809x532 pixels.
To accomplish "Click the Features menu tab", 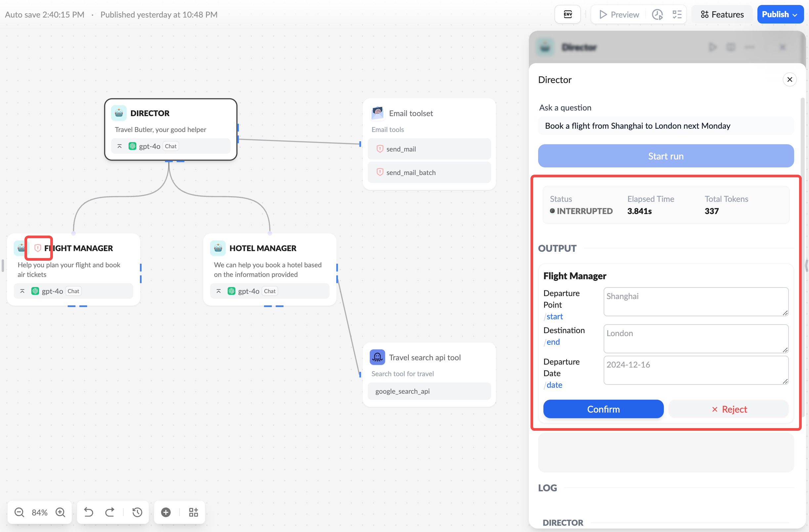I will (x=722, y=14).
